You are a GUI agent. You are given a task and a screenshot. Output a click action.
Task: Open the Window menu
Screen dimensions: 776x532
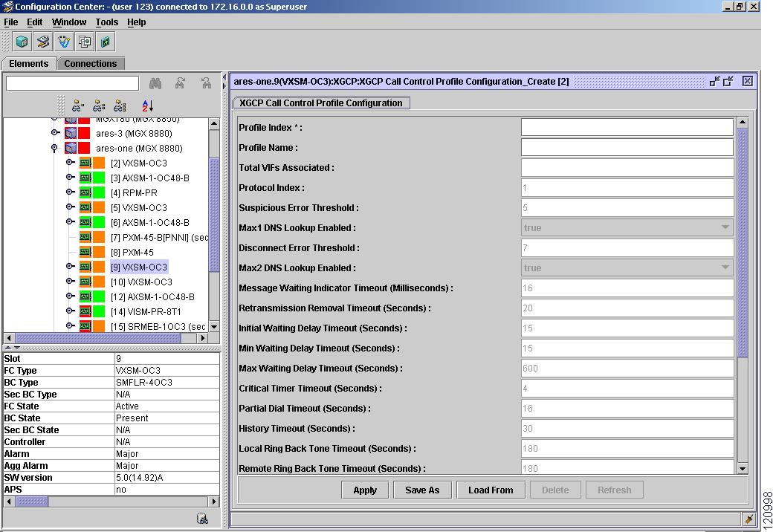pyautogui.click(x=69, y=22)
